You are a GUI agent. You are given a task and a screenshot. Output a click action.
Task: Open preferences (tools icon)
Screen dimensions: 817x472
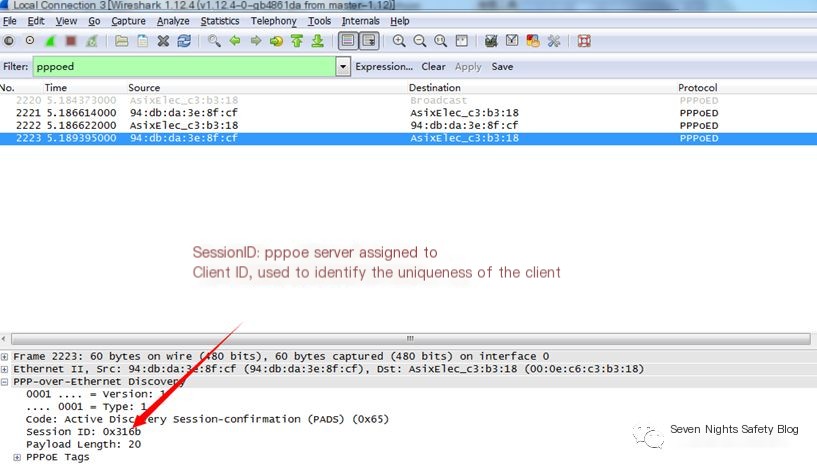pos(553,41)
